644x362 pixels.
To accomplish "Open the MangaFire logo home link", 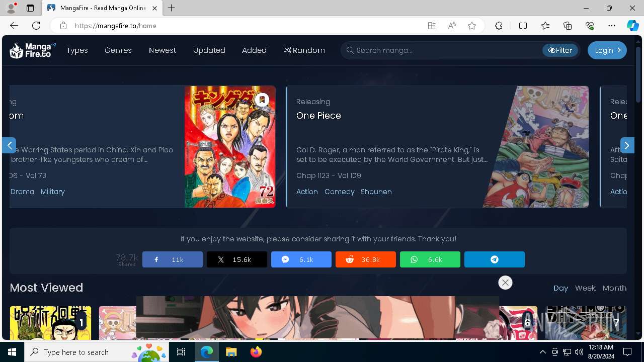I will (x=33, y=50).
